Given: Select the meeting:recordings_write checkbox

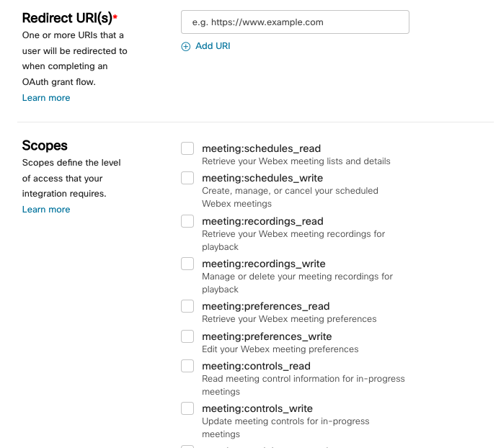Looking at the screenshot, I should click(x=187, y=264).
